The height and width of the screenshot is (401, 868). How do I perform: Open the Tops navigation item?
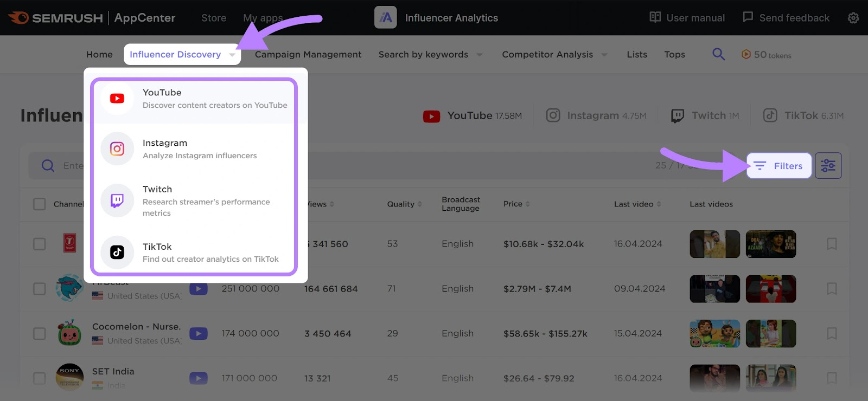tap(674, 54)
